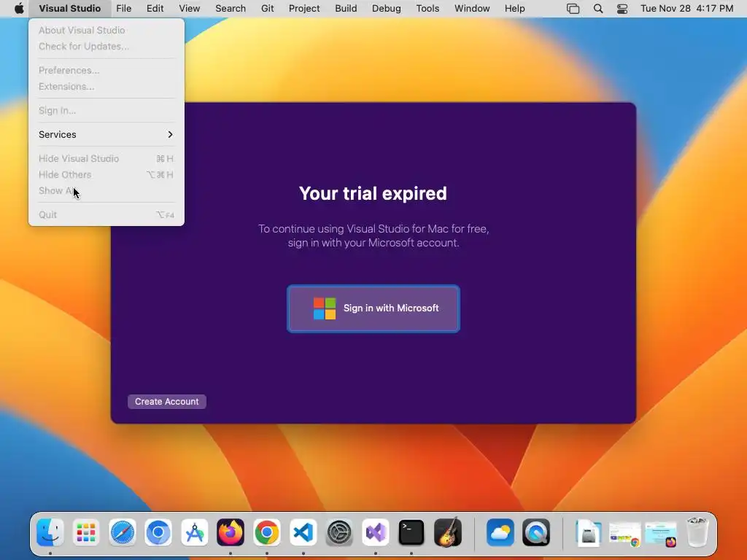Image resolution: width=747 pixels, height=560 pixels.
Task: Open Control Center icon
Action: (x=622, y=9)
